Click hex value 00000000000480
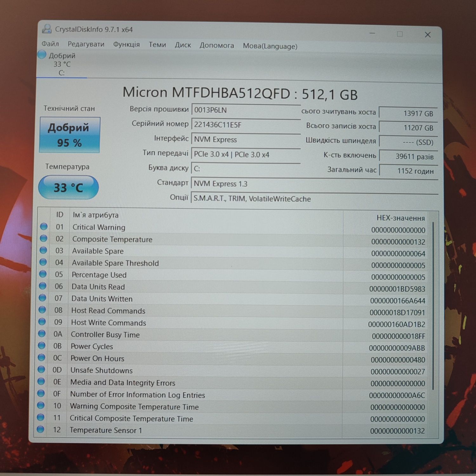Viewport: 476px width, 476px height. (398, 360)
